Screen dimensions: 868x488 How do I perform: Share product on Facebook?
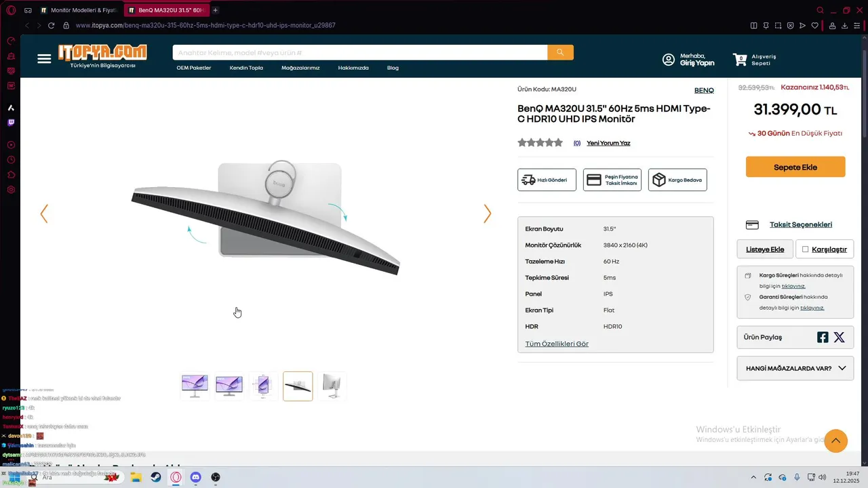coord(823,337)
